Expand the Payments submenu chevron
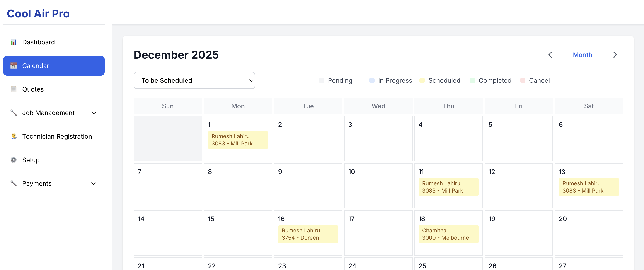Image resolution: width=644 pixels, height=270 pixels. (94, 183)
